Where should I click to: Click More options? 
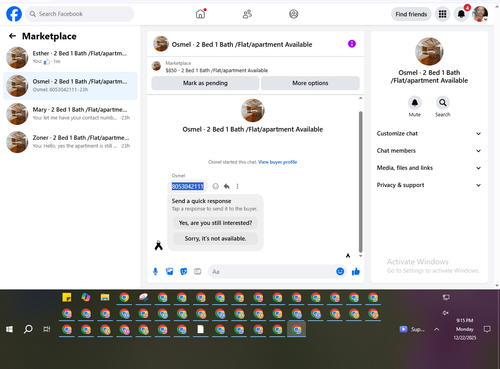coord(310,83)
